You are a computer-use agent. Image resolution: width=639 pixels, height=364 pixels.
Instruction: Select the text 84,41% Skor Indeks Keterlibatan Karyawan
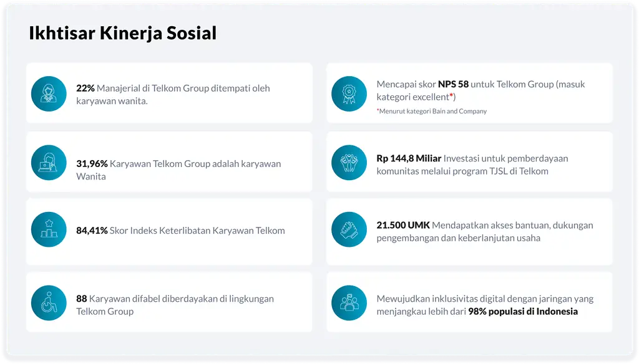(x=165, y=231)
